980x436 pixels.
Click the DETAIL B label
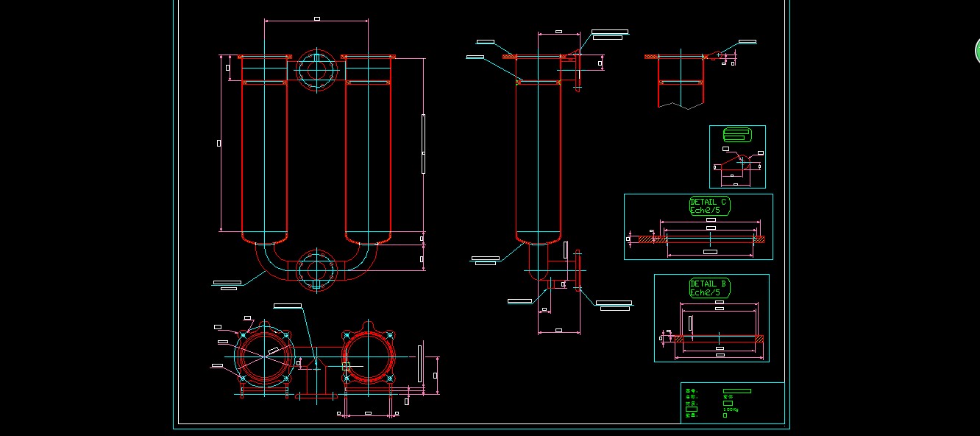click(709, 288)
